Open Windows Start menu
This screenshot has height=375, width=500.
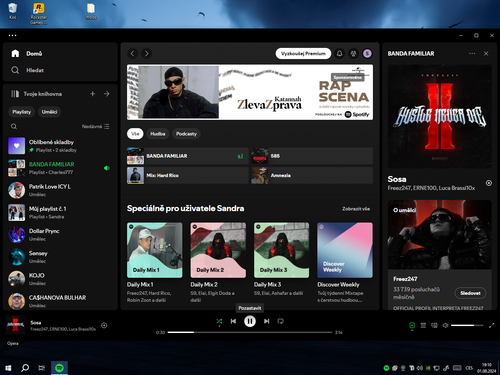pyautogui.click(x=8, y=368)
